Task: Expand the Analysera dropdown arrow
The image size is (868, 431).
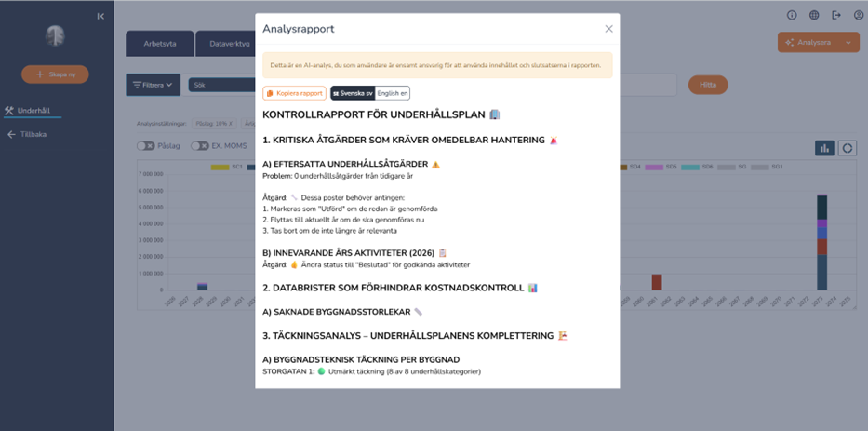Action: (x=848, y=42)
